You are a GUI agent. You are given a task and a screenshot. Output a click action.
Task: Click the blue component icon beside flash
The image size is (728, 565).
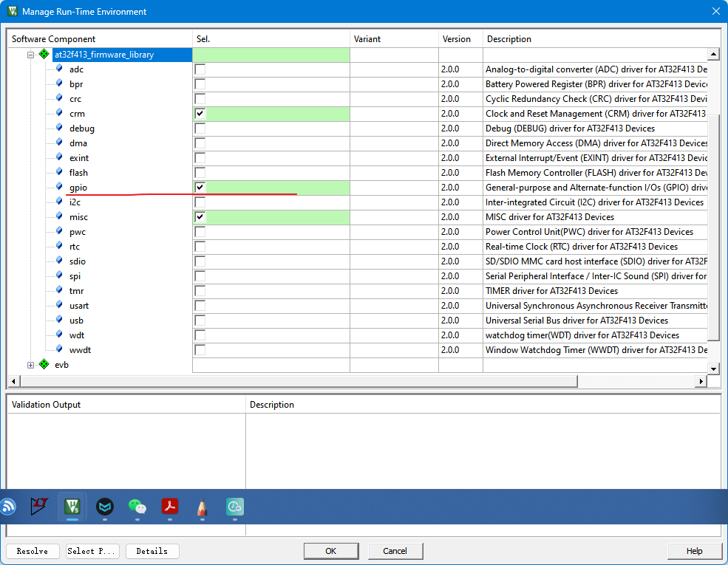click(x=59, y=172)
